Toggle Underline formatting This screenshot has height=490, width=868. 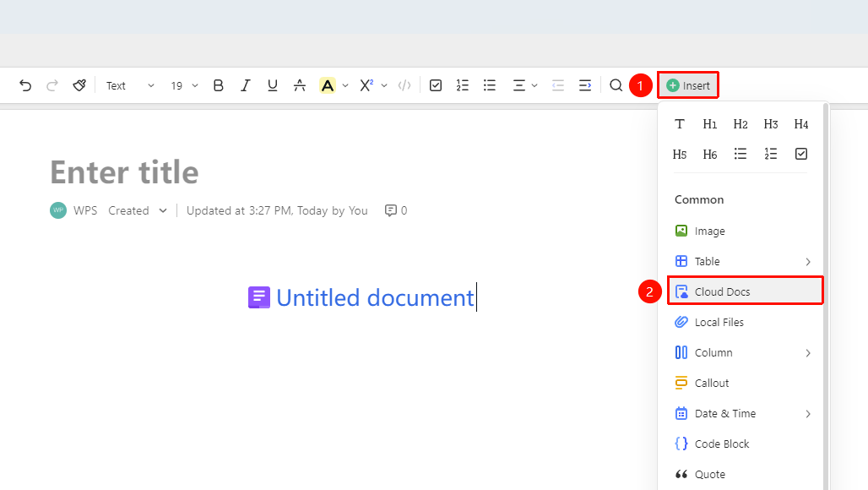273,85
